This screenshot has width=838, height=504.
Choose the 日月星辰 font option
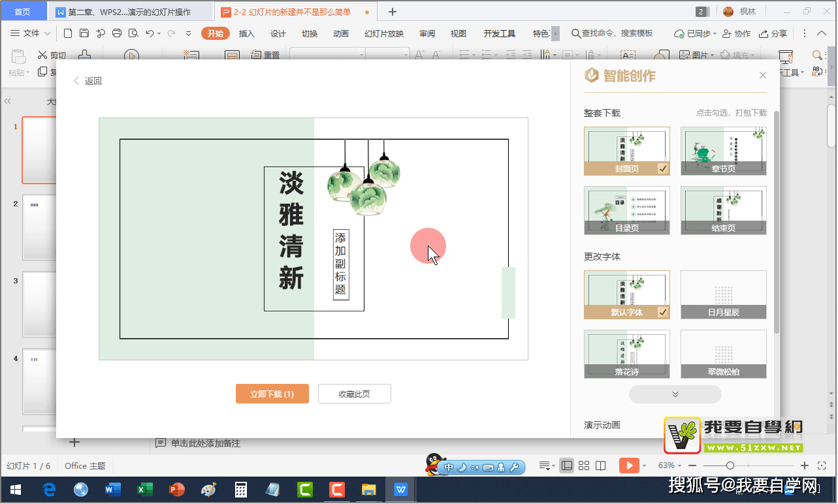[724, 294]
